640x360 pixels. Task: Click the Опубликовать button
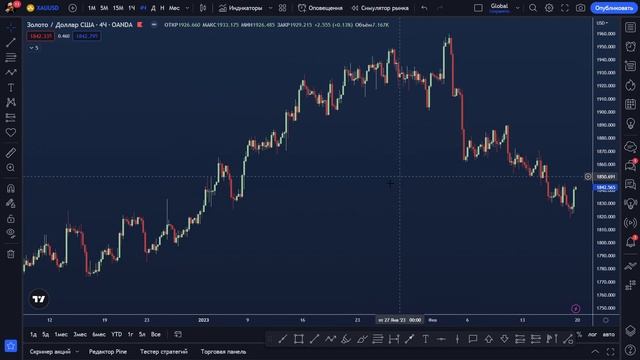click(613, 8)
